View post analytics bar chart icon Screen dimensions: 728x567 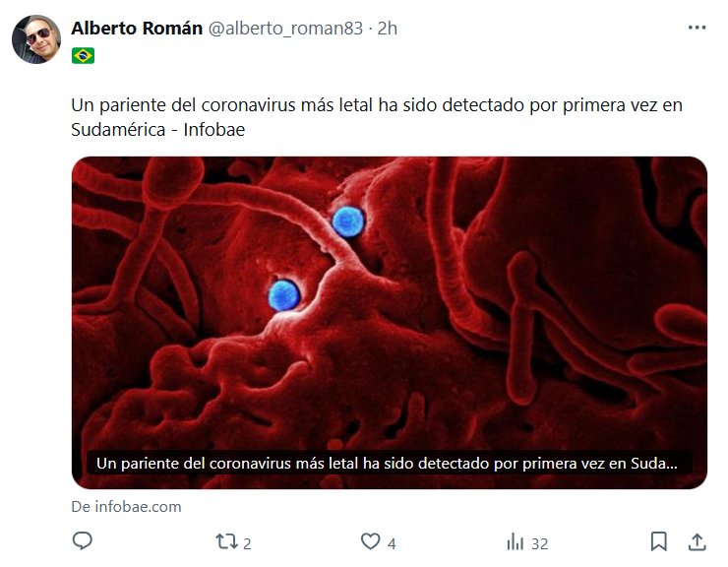pyautogui.click(x=515, y=541)
